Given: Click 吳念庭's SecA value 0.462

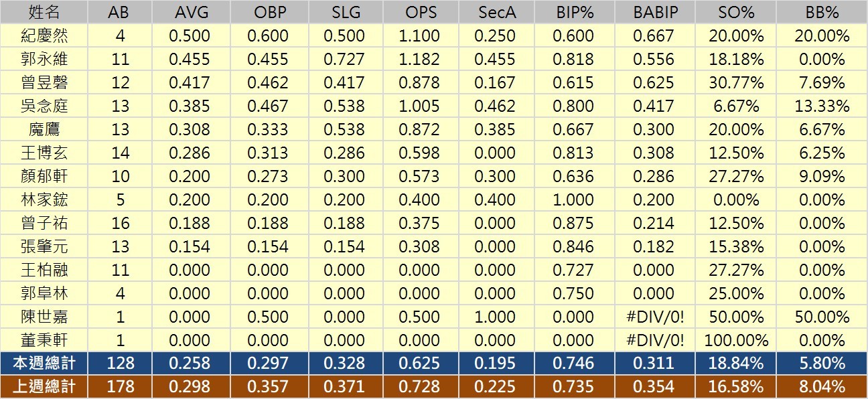Looking at the screenshot, I should [497, 106].
